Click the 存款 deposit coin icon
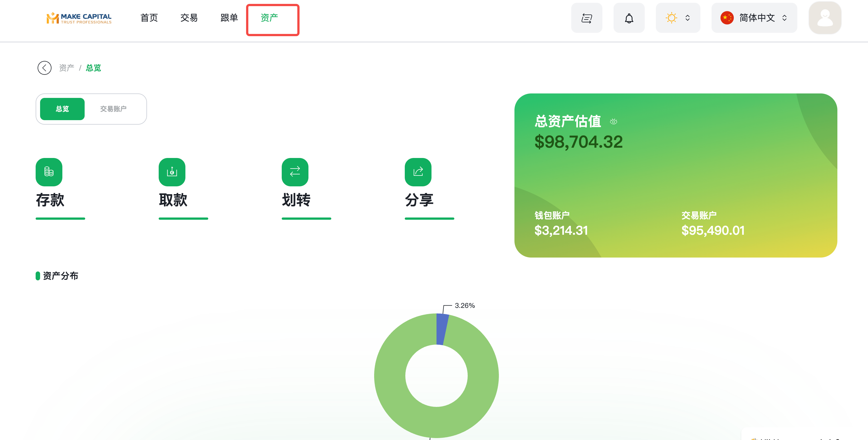Image resolution: width=868 pixels, height=440 pixels. tap(49, 172)
